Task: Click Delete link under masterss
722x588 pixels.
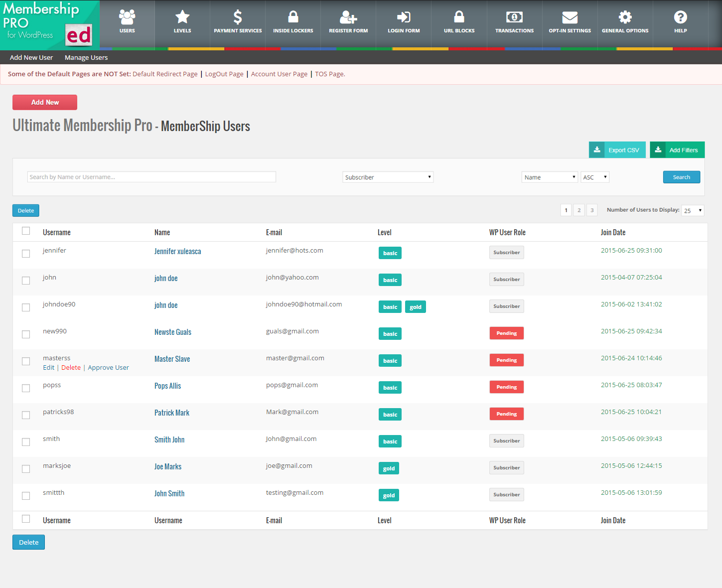Action: (x=71, y=367)
